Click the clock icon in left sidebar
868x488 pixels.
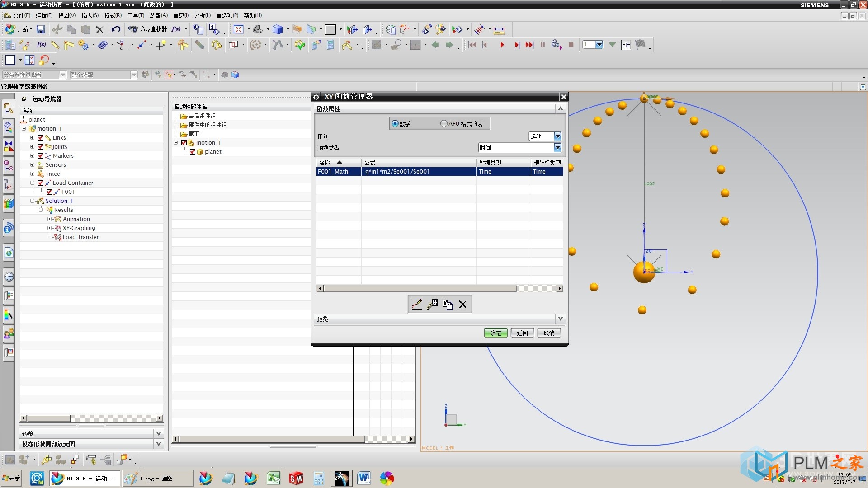click(x=9, y=276)
